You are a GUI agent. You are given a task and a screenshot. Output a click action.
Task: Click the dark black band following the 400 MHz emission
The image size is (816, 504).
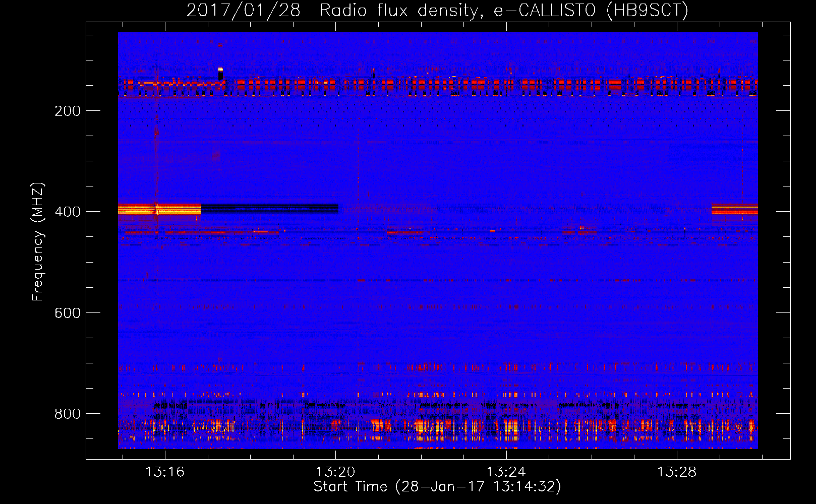(269, 208)
